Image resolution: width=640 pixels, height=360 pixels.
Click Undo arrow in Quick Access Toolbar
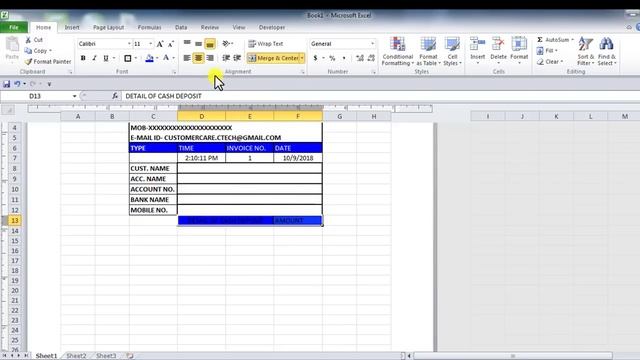click(17, 84)
